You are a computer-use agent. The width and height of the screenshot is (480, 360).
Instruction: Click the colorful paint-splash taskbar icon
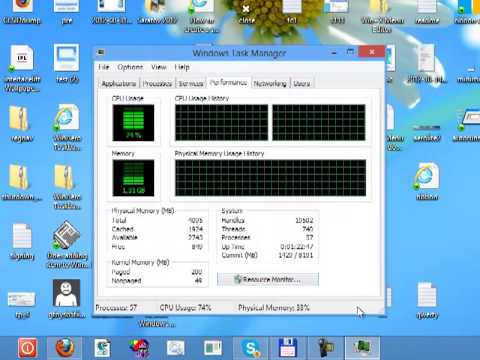point(139,348)
